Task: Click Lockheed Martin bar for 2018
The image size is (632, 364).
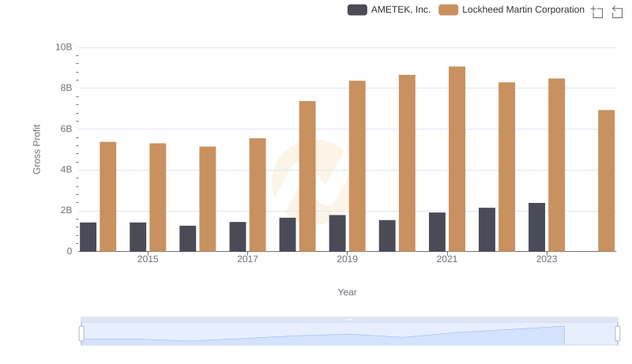Action: [x=307, y=176]
